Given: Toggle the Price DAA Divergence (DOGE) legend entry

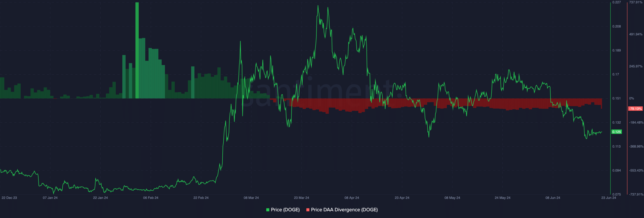Looking at the screenshot, I should [342, 210].
